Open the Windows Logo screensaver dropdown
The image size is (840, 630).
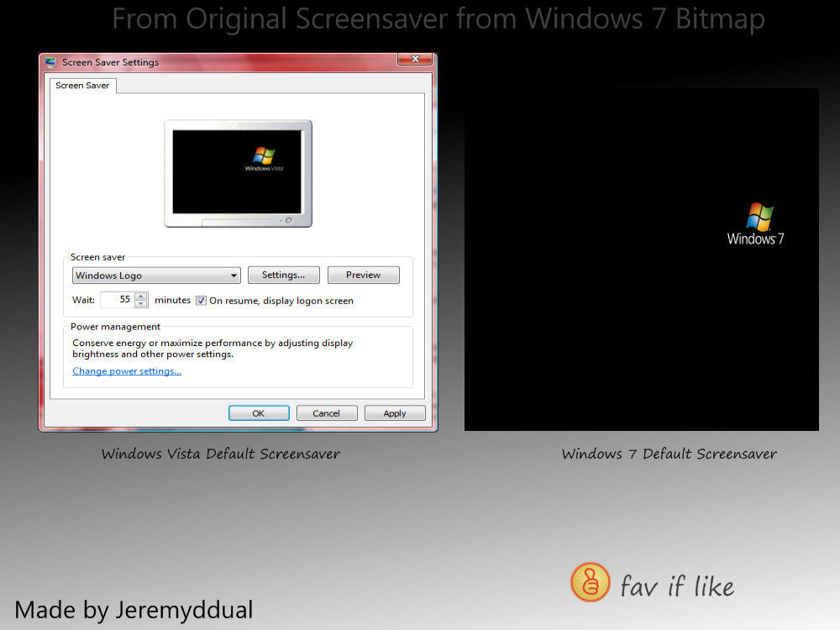(x=156, y=275)
